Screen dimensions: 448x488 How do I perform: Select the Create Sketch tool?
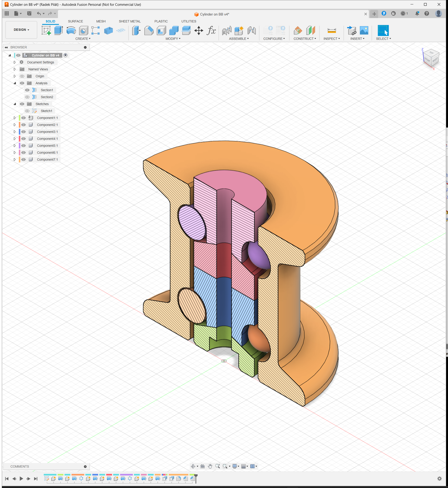(46, 31)
